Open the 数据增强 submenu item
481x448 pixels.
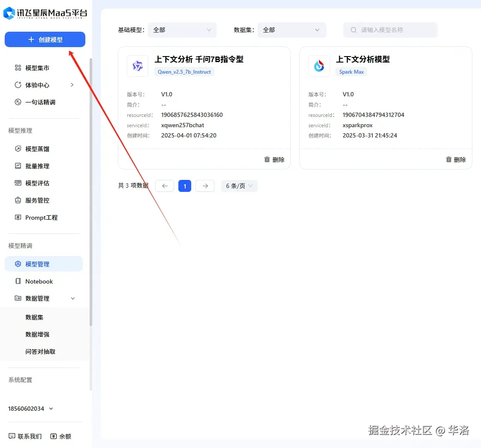click(37, 335)
